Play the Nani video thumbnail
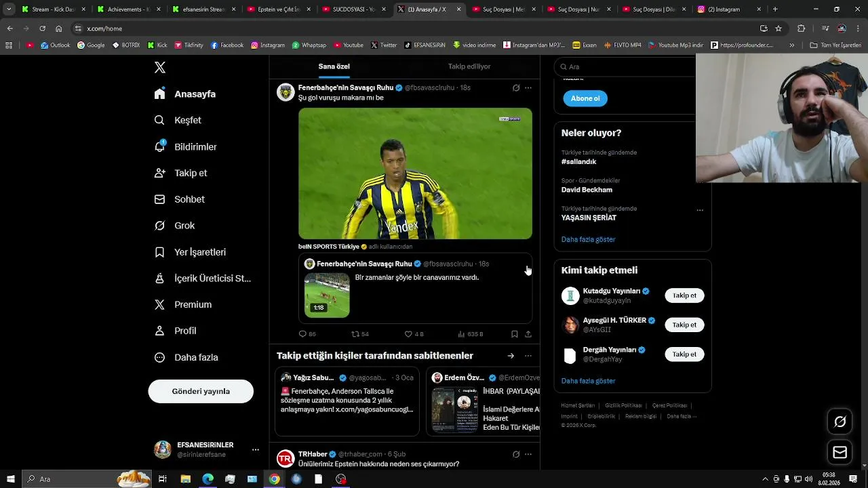The image size is (868, 488). (x=415, y=174)
